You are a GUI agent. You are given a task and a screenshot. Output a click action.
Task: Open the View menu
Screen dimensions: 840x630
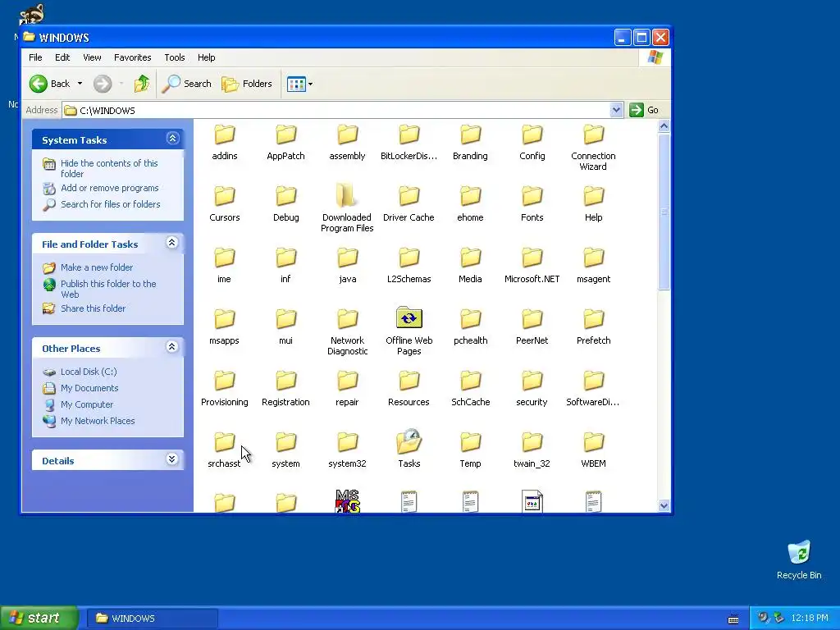point(92,57)
